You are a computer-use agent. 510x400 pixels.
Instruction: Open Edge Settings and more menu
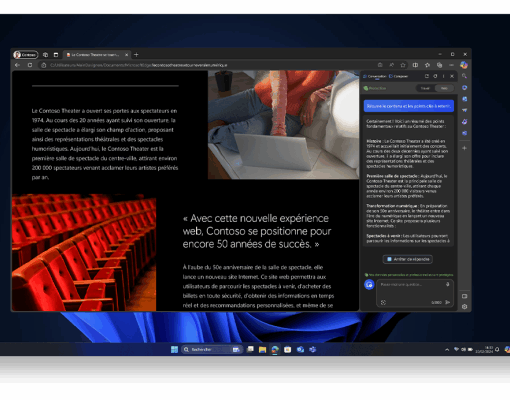451,65
